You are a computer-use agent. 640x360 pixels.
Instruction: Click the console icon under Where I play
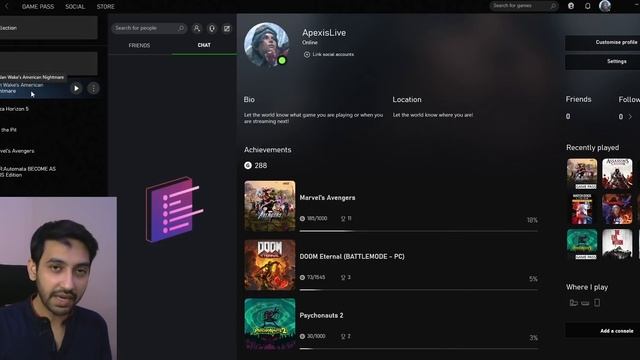pos(585,303)
